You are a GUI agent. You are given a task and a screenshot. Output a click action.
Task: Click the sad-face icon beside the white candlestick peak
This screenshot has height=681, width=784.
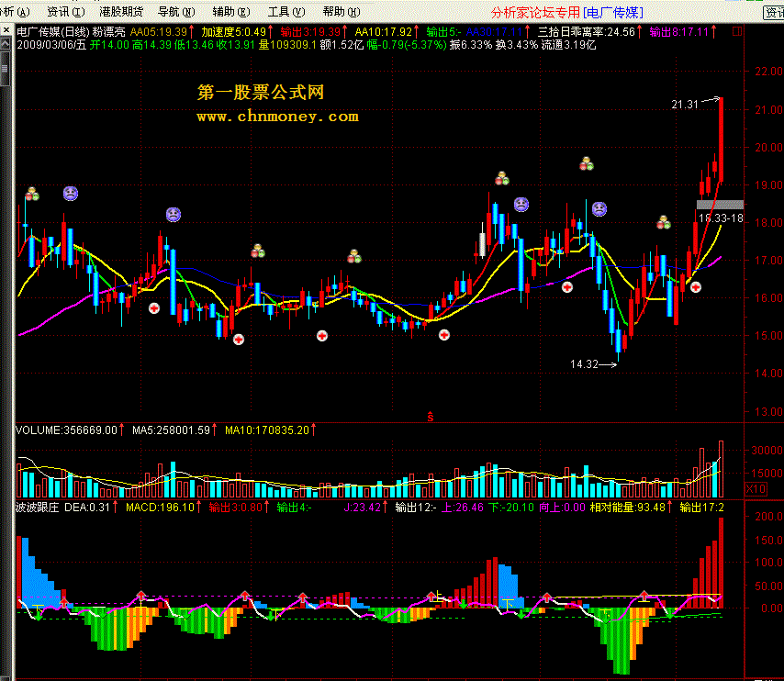521,204
